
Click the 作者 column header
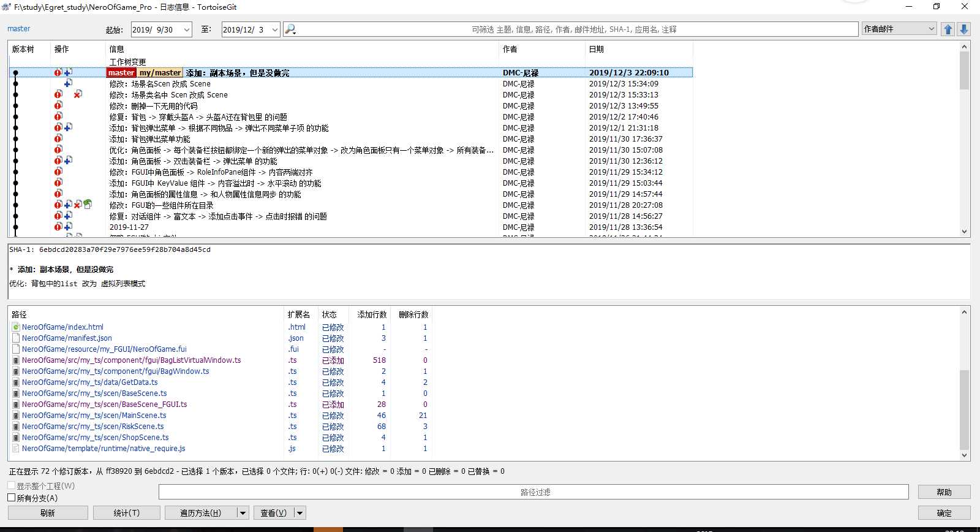[x=542, y=49]
